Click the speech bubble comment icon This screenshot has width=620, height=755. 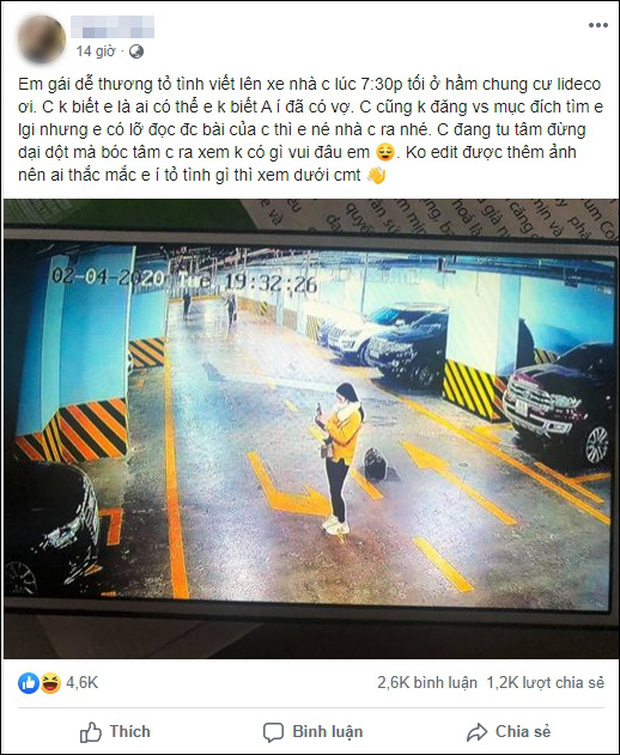tap(273, 732)
